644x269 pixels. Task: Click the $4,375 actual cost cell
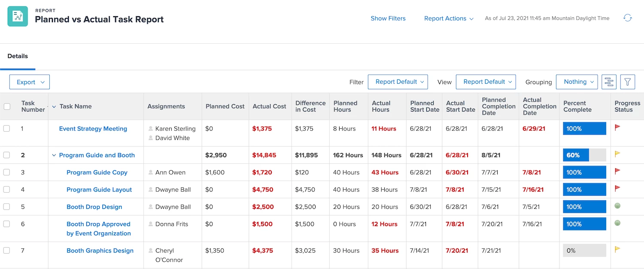(x=263, y=251)
